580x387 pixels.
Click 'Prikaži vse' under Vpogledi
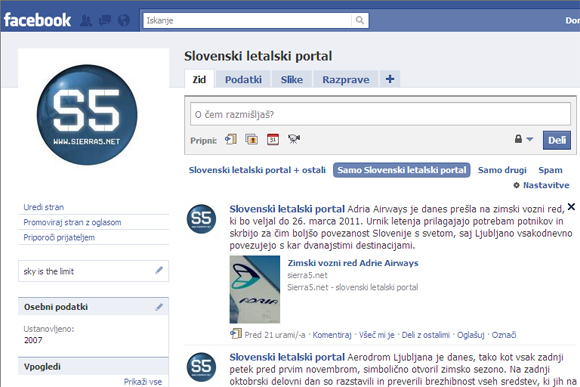tap(143, 381)
